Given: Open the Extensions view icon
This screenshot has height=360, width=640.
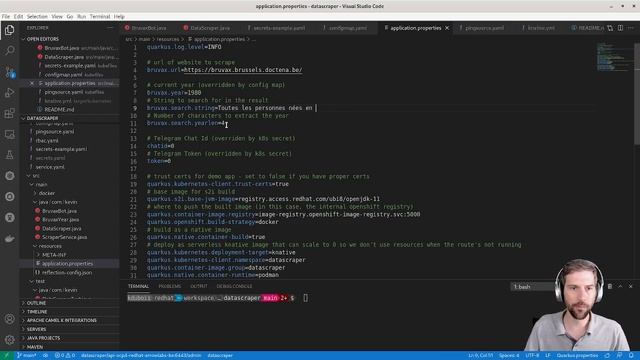Looking at the screenshot, I should [x=9, y=113].
